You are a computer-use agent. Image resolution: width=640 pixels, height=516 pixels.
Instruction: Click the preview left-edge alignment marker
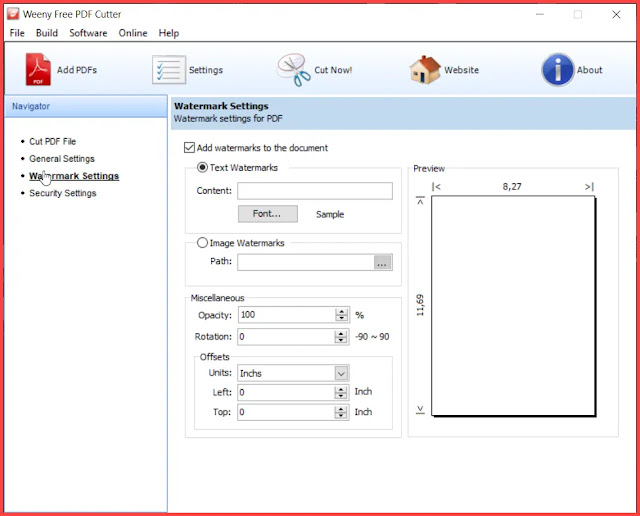pyautogui.click(x=436, y=187)
